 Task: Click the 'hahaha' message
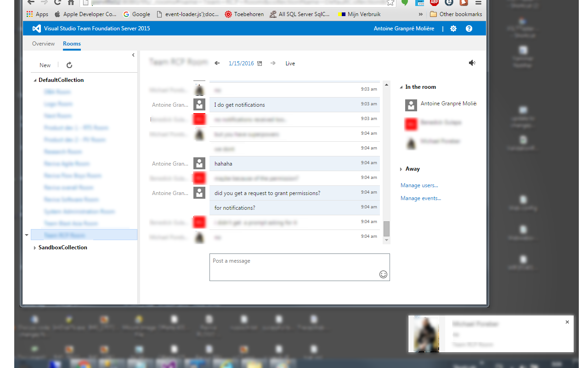click(x=294, y=164)
